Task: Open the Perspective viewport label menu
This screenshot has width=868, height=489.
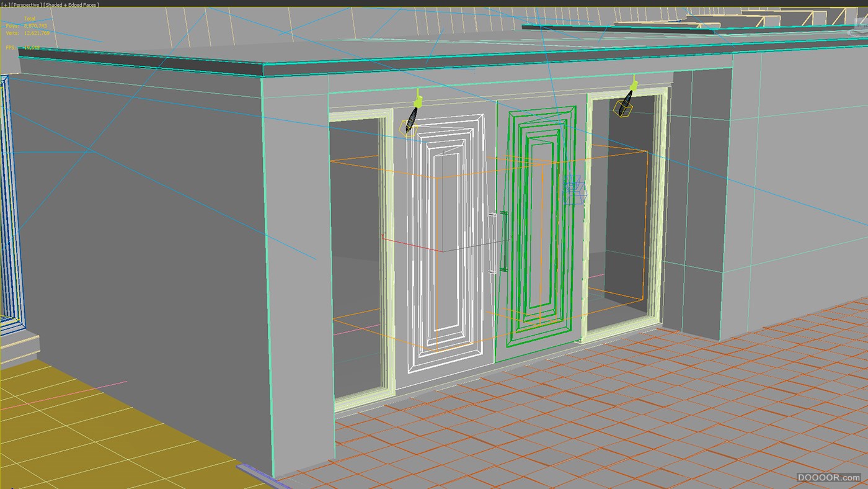Action: 25,5
